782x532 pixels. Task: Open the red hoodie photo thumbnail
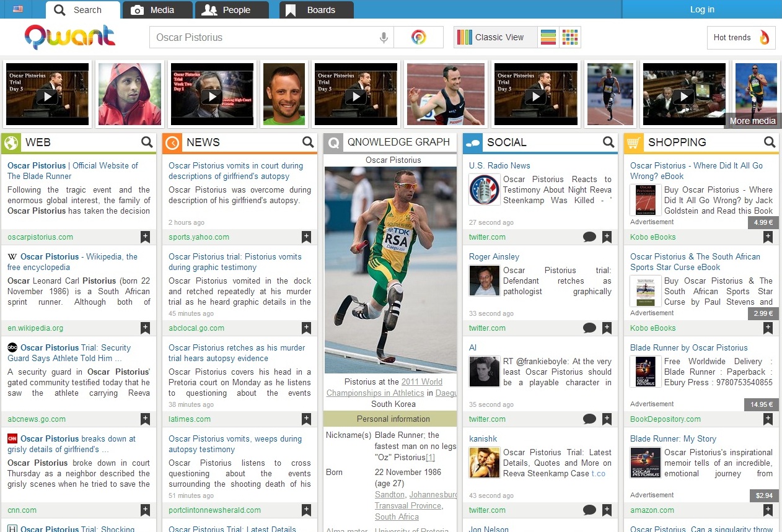[130, 94]
